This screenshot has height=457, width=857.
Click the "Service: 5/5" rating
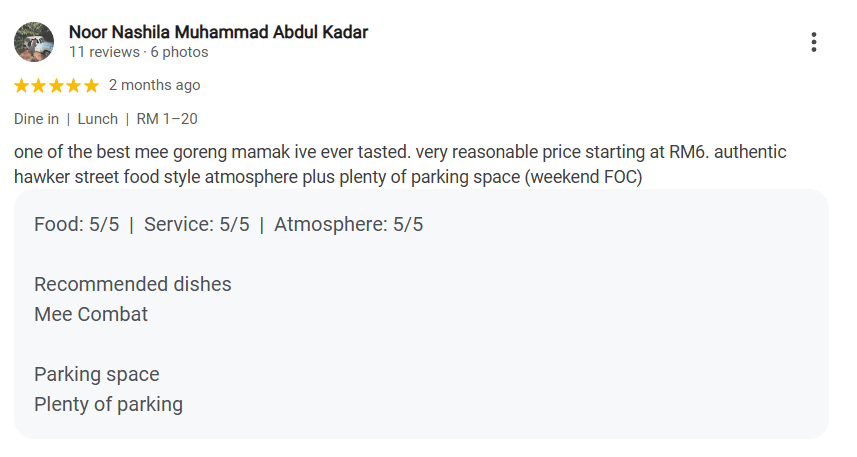(x=196, y=224)
